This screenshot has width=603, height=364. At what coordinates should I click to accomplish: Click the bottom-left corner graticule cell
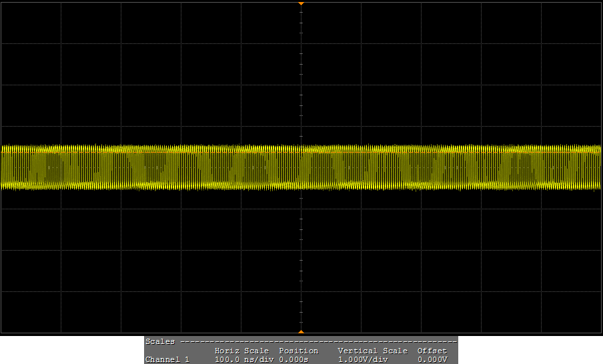31,312
